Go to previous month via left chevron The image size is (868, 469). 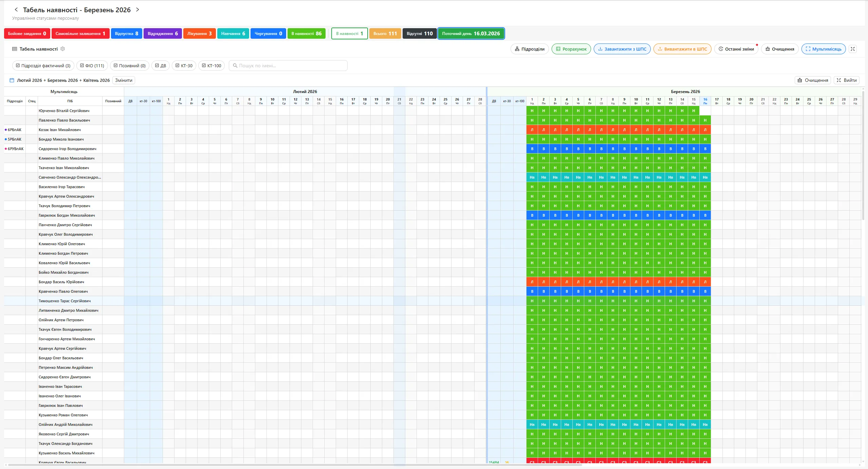[x=16, y=10]
